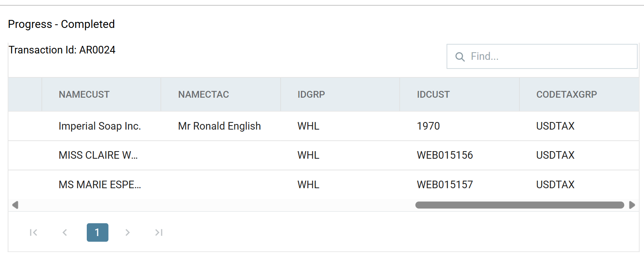Image resolution: width=644 pixels, height=256 pixels.
Task: Go to previous page
Action: tap(65, 232)
